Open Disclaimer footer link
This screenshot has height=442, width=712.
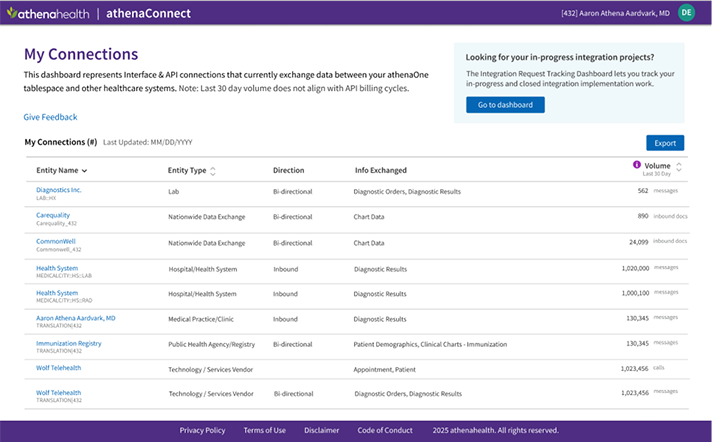click(x=321, y=430)
